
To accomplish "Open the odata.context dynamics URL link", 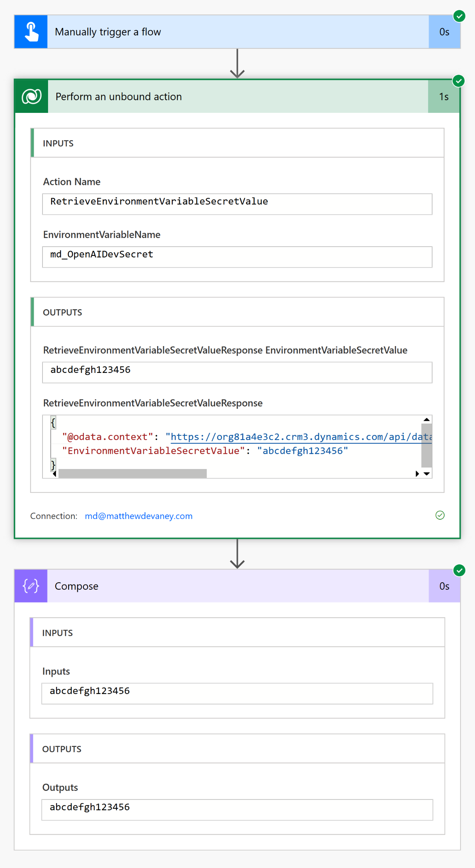I will 301,437.
